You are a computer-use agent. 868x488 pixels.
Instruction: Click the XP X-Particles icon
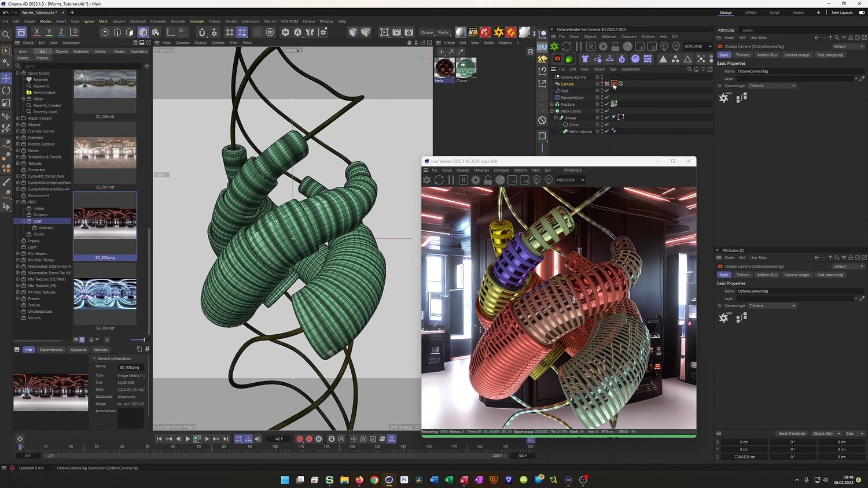click(x=542, y=59)
